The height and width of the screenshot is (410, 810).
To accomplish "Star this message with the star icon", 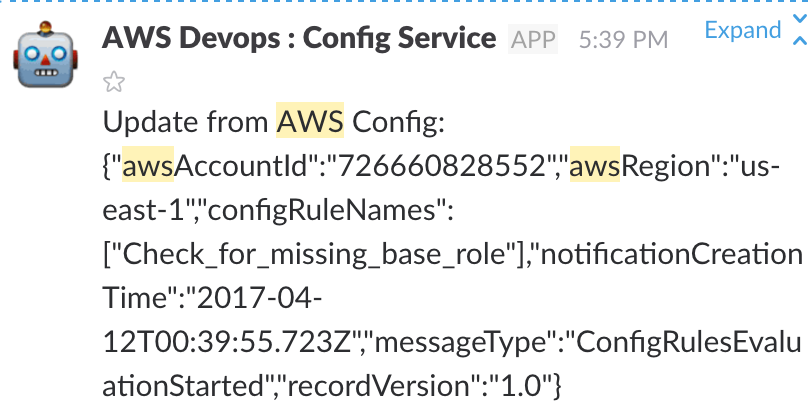I will 114,82.
